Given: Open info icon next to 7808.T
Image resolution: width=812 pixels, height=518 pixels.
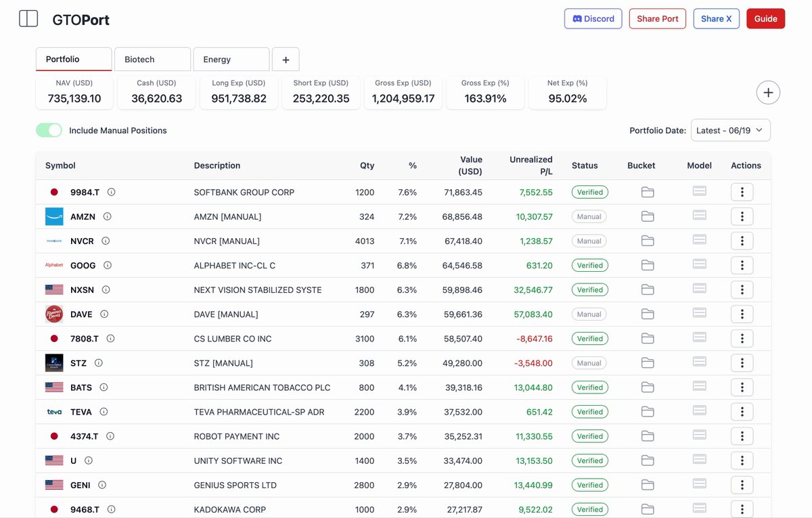Looking at the screenshot, I should [110, 338].
